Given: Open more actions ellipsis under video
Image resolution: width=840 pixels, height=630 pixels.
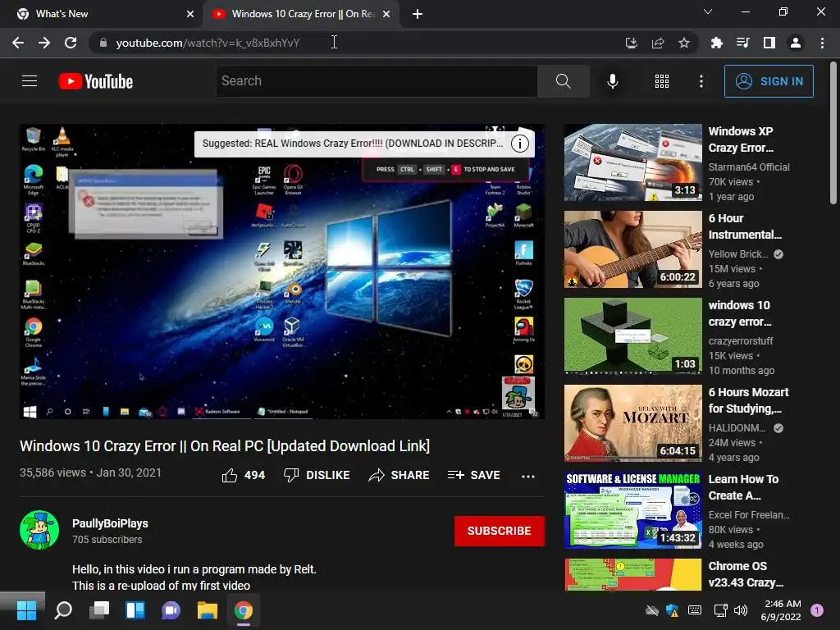Looking at the screenshot, I should coord(528,476).
